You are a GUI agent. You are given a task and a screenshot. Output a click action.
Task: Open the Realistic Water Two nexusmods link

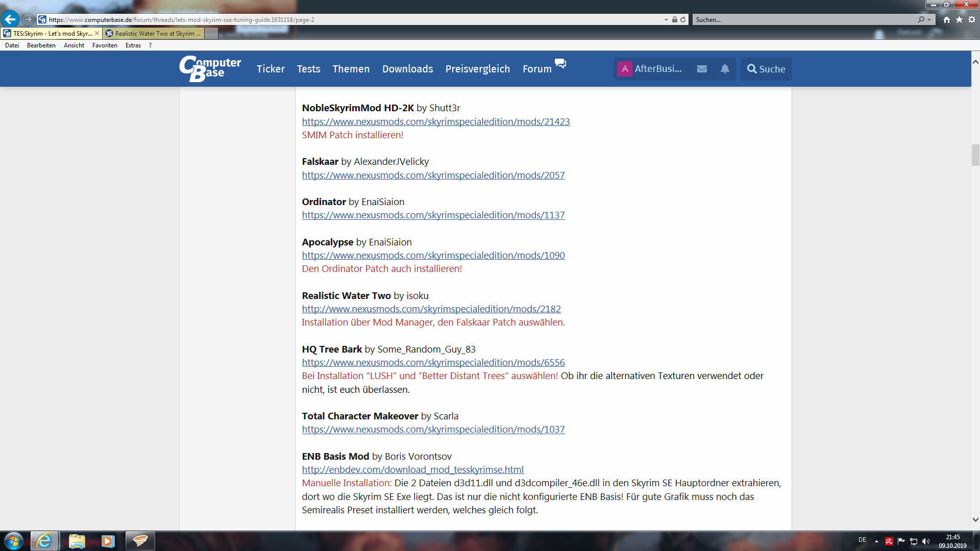tap(431, 309)
